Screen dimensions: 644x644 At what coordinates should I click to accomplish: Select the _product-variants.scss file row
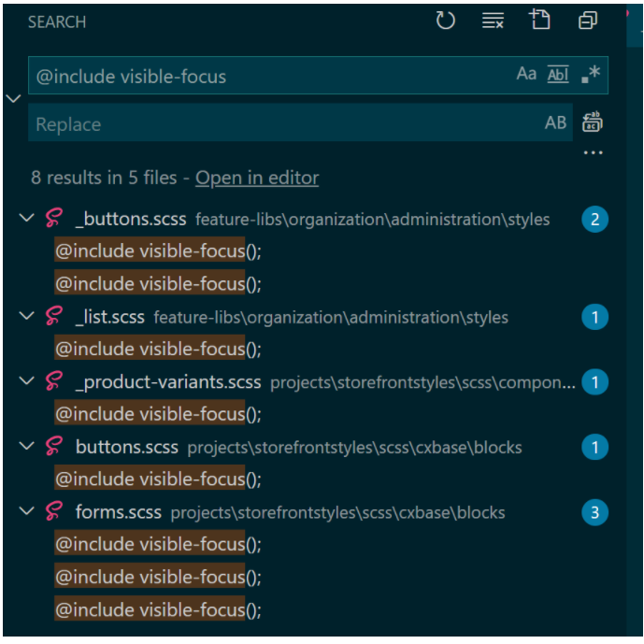314,382
